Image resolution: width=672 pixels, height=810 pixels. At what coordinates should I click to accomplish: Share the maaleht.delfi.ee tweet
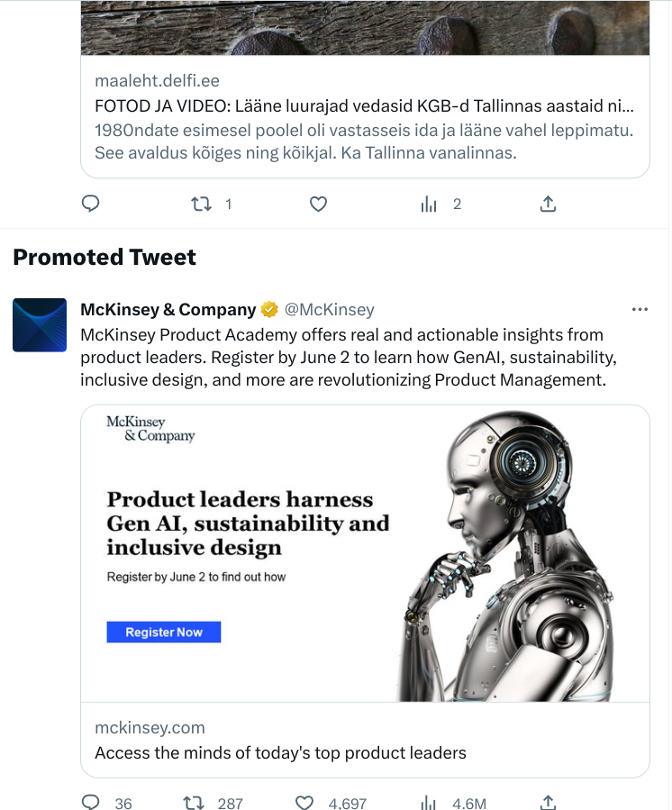tap(548, 205)
